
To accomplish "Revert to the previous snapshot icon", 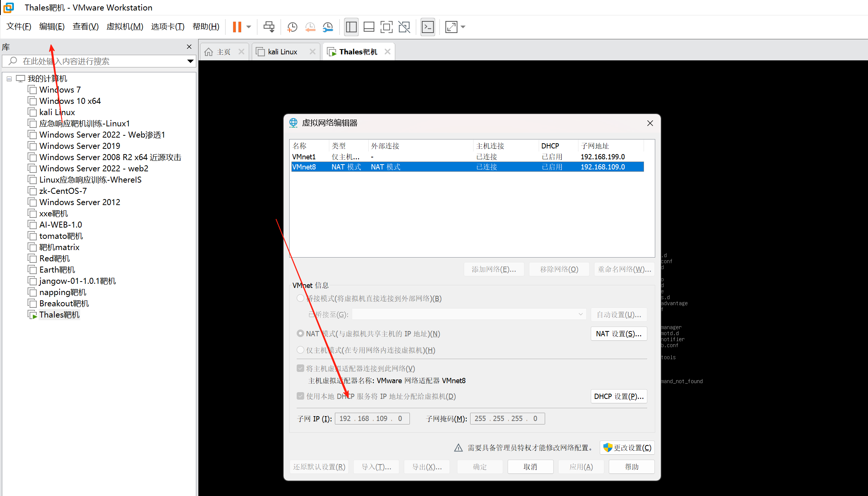I will 310,27.
